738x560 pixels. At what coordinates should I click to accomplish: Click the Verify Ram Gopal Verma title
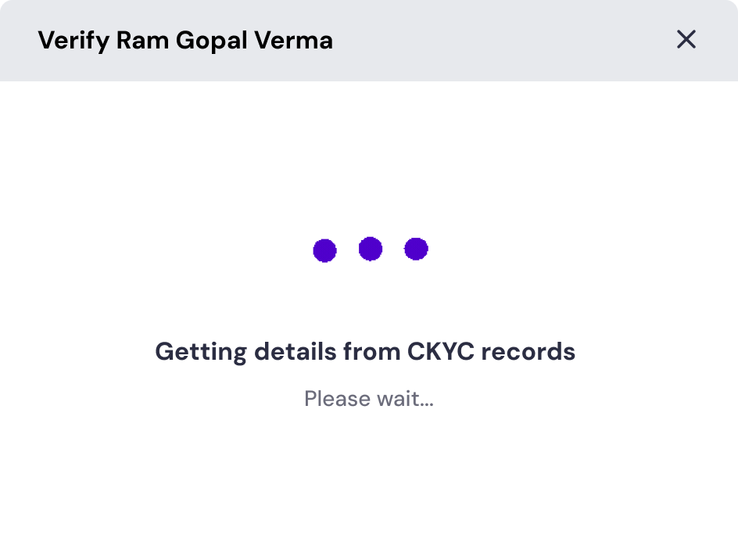(185, 40)
